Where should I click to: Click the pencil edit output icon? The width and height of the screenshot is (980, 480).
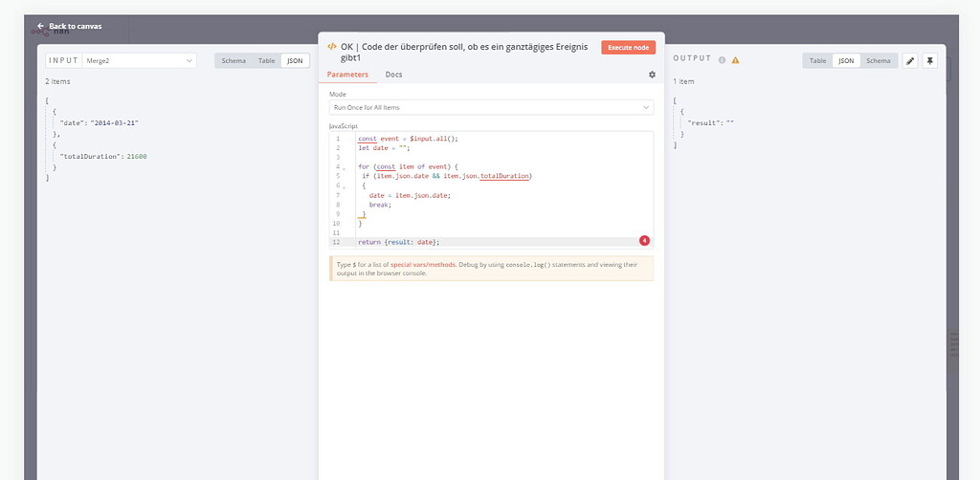tap(910, 60)
